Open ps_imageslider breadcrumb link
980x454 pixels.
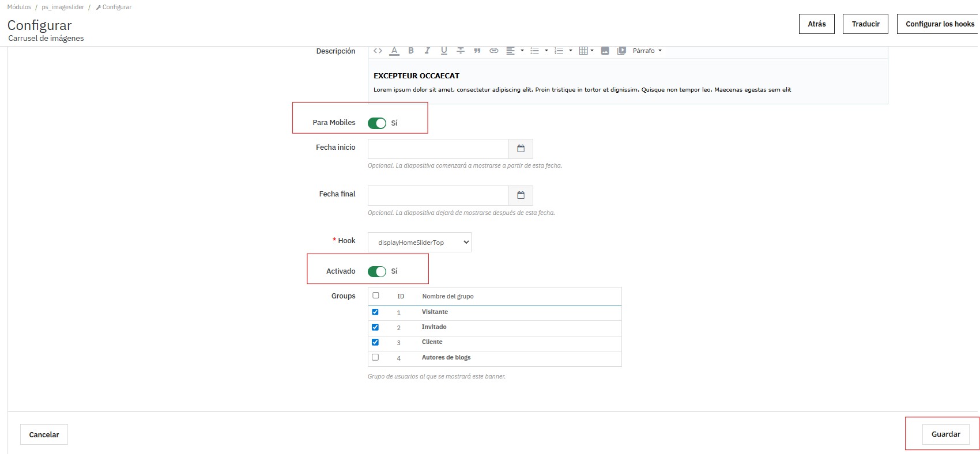63,7
